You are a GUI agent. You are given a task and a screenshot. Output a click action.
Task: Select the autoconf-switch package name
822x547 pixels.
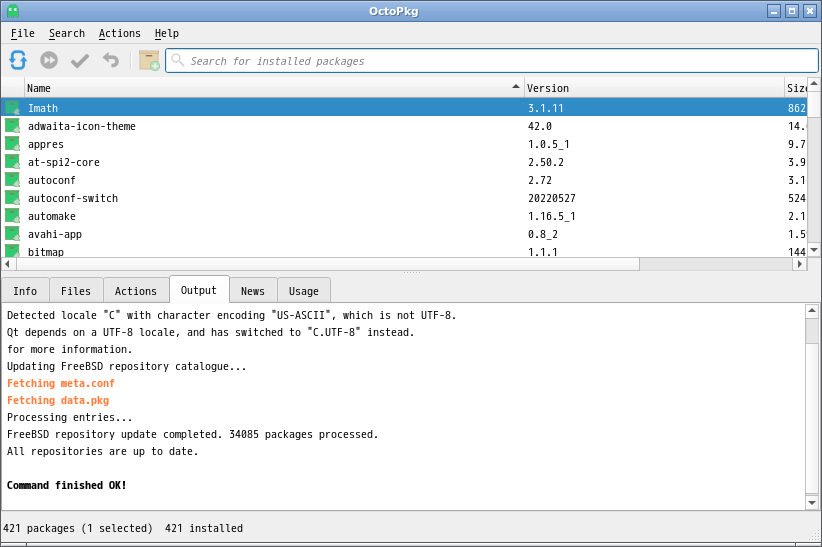(x=73, y=198)
